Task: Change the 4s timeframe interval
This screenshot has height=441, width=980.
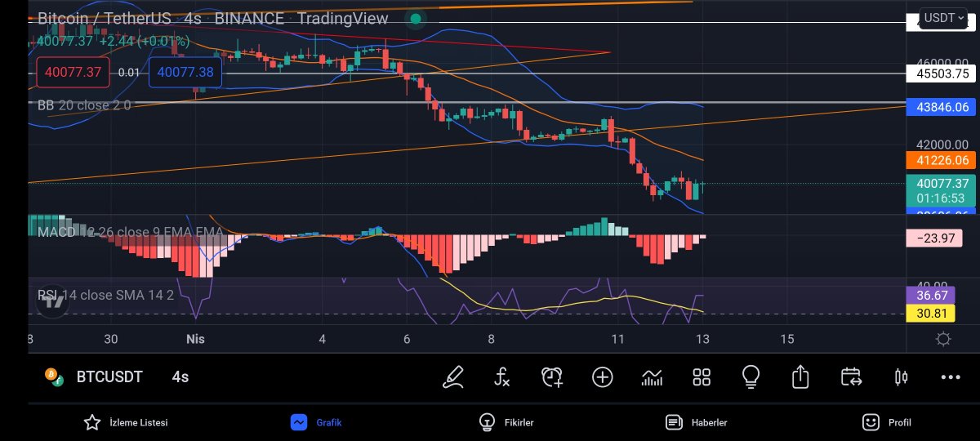Action: coord(180,376)
